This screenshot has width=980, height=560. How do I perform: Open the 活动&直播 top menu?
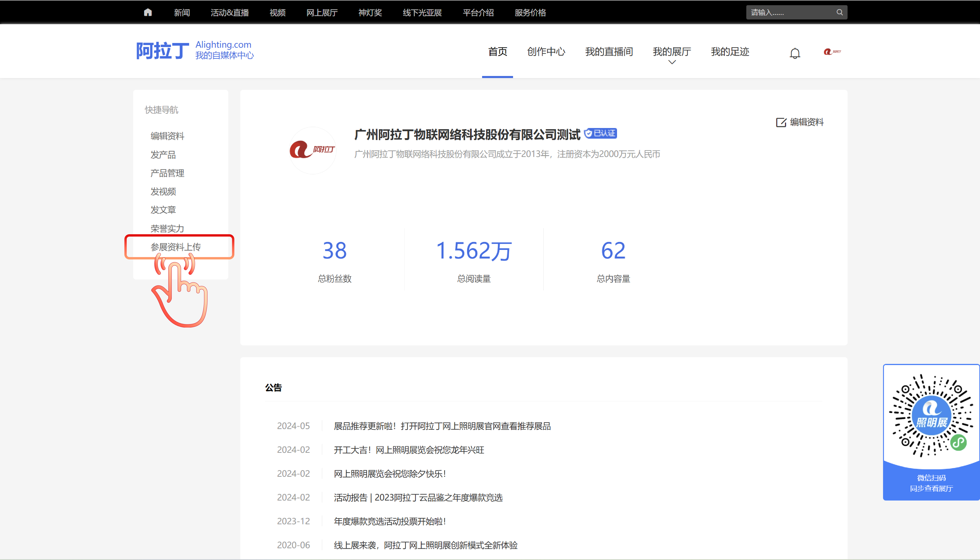[x=230, y=13]
